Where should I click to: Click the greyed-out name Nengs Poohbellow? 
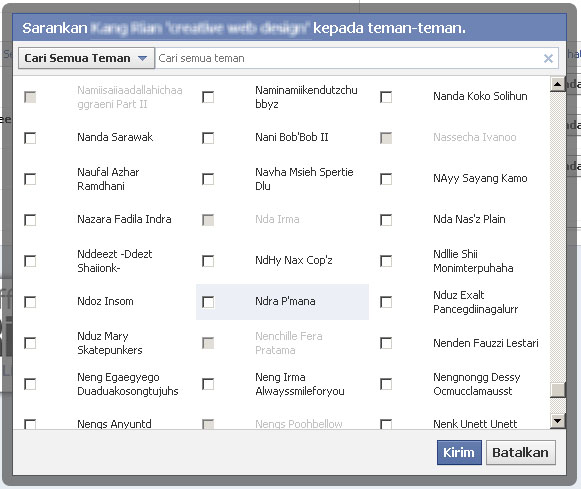point(299,424)
